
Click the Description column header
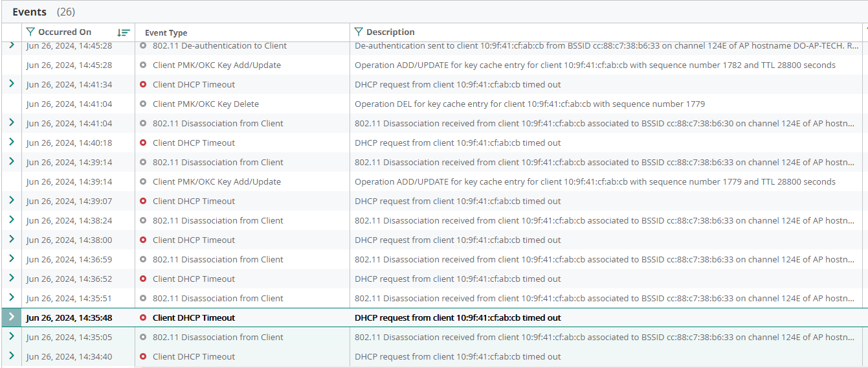tap(390, 32)
